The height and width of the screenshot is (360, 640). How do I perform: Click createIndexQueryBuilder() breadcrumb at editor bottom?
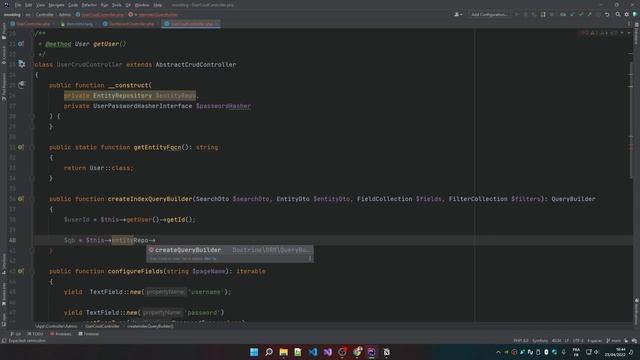pos(150,326)
